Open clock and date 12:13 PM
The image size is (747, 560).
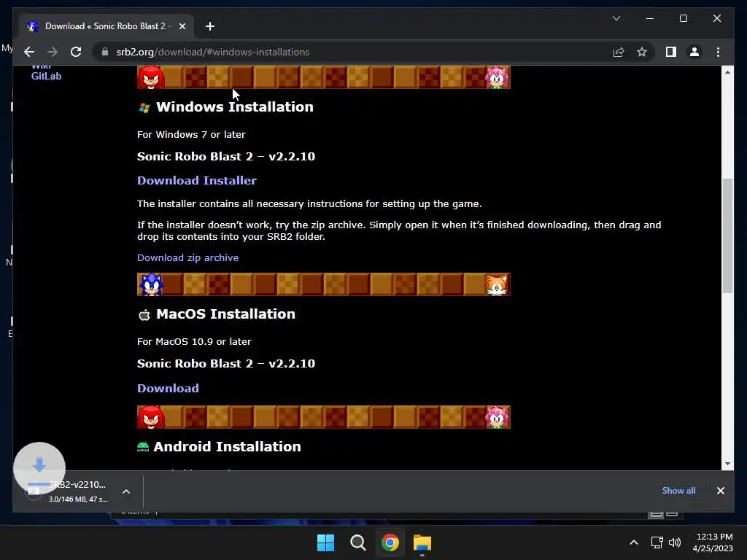713,542
